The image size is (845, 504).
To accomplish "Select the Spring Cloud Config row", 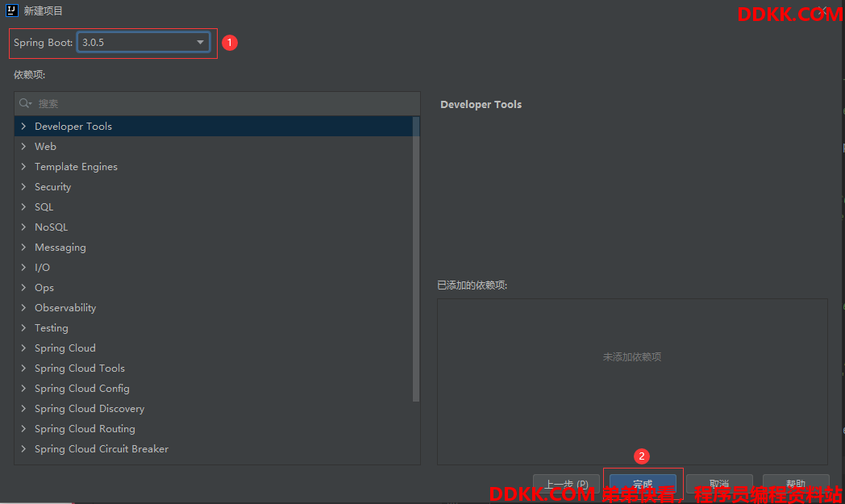I will (214, 388).
